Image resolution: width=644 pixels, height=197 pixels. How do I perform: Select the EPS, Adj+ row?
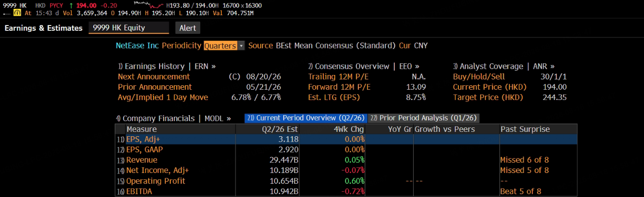[x=346, y=139]
